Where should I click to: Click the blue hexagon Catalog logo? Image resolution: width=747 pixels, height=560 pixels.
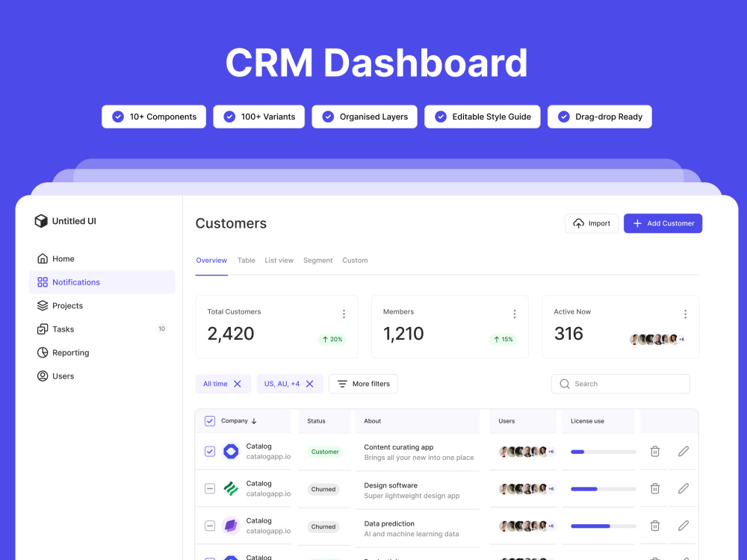[231, 452]
